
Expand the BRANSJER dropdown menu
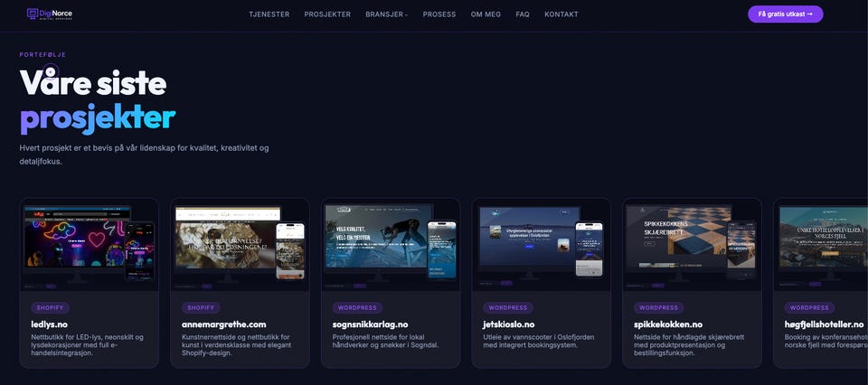pyautogui.click(x=386, y=14)
